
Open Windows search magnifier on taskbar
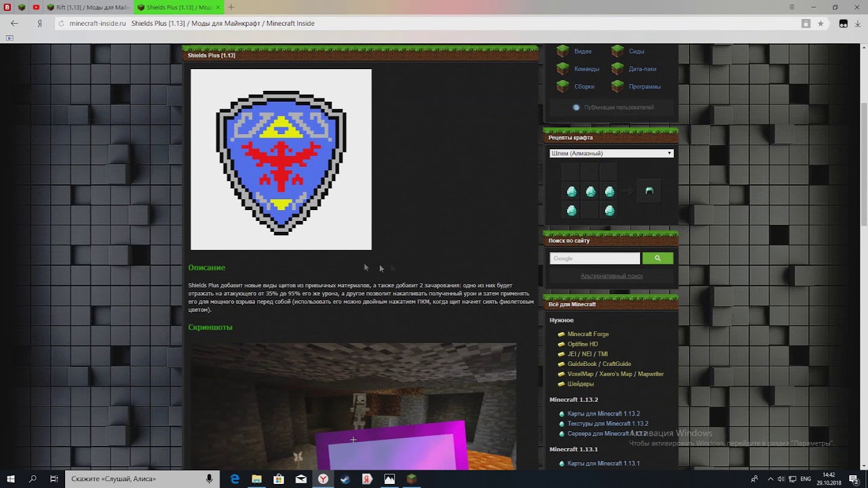(33, 479)
